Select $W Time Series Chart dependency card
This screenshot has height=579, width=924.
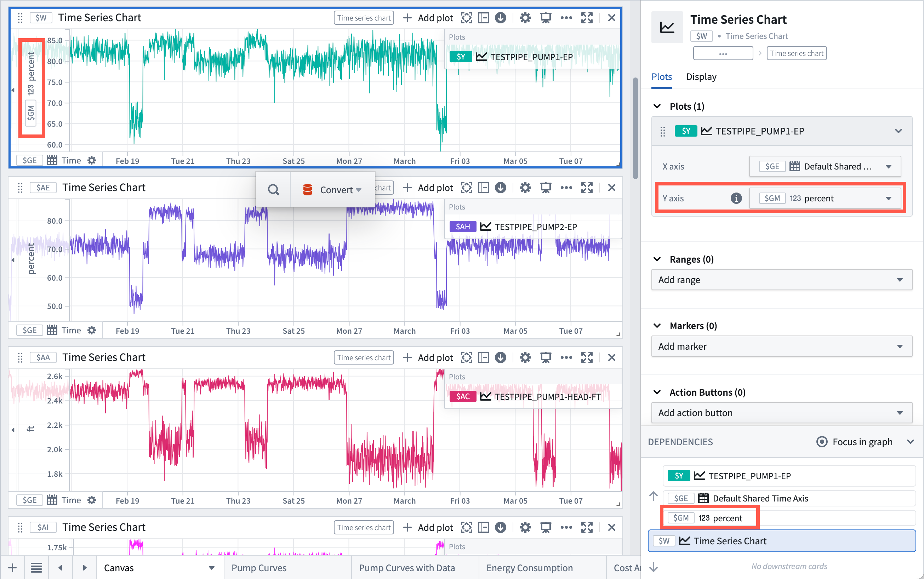(x=781, y=541)
